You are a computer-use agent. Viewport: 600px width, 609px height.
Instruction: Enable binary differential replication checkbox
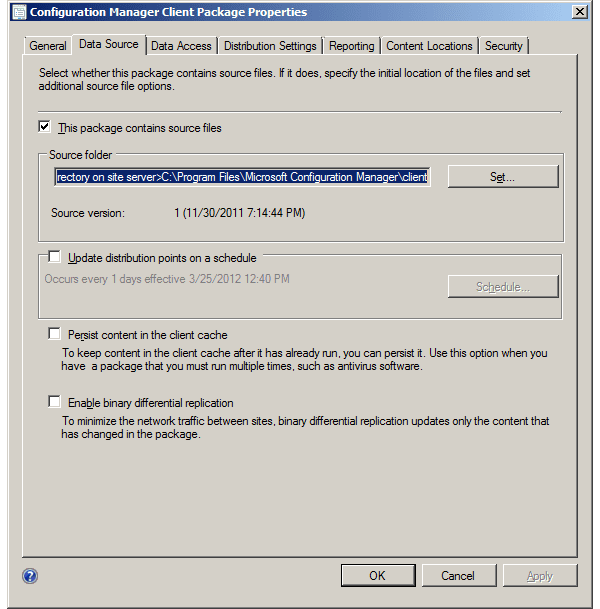pos(55,403)
